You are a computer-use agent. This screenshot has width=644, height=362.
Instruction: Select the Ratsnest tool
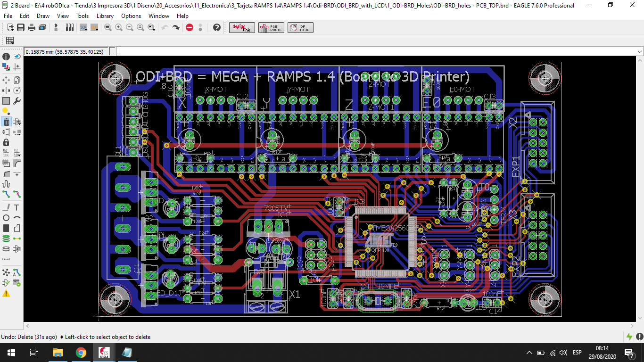[x=6, y=272]
